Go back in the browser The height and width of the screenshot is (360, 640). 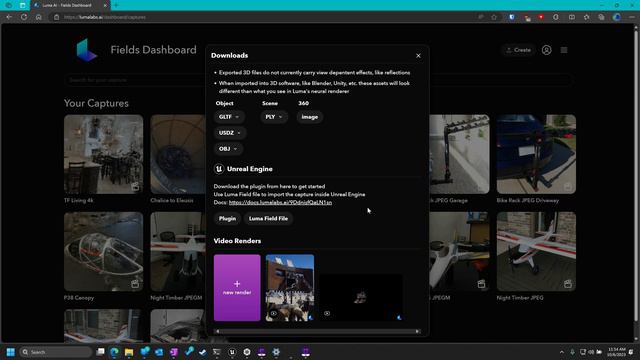(9, 17)
